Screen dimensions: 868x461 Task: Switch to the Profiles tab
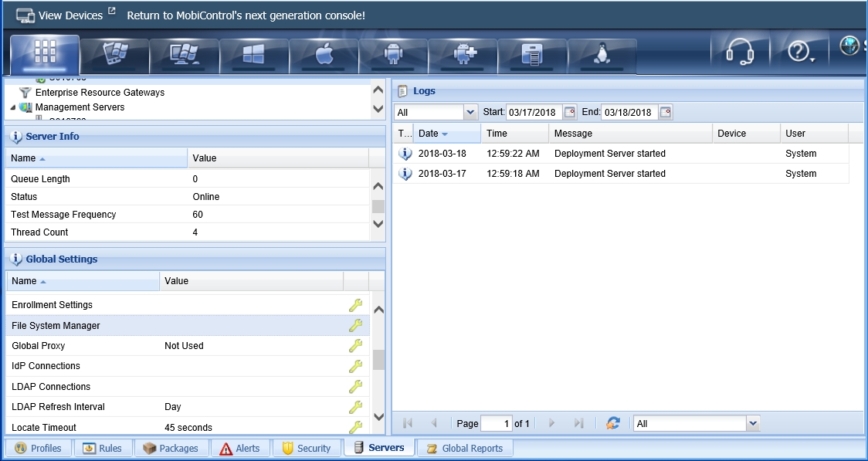[x=39, y=448]
